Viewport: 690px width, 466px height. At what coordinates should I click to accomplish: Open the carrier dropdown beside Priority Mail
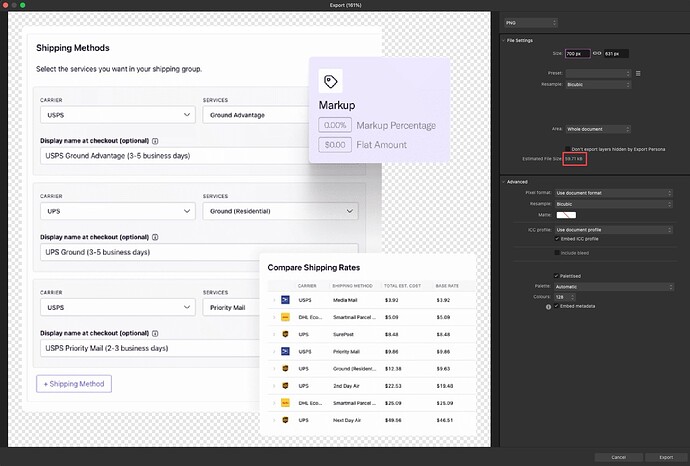click(x=118, y=307)
